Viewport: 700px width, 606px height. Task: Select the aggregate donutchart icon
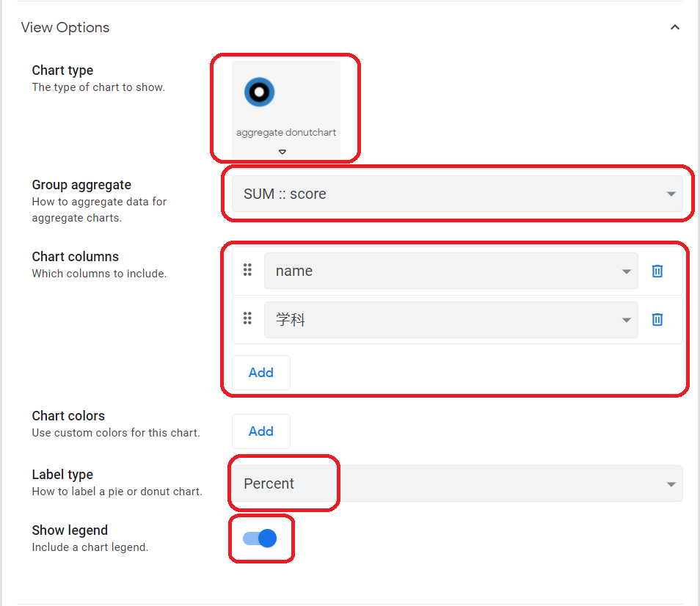click(x=259, y=92)
